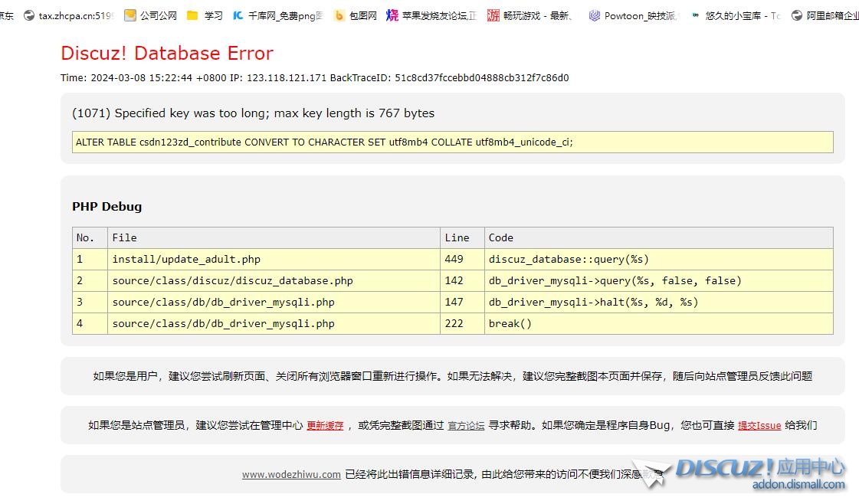
Task: Open the Powtoon bookmark
Action: point(633,15)
